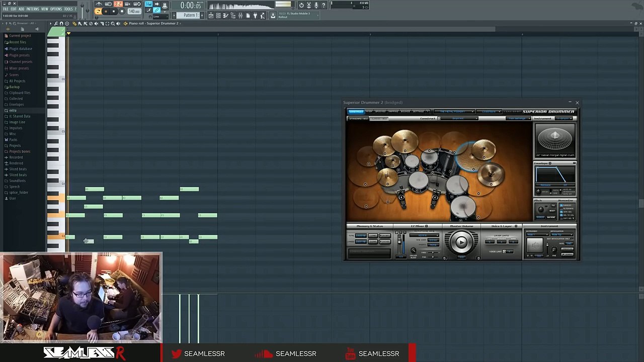Viewport: 644px width, 362px height.
Task: Click the pause button in transport
Action: pyautogui.click(x=106, y=11)
